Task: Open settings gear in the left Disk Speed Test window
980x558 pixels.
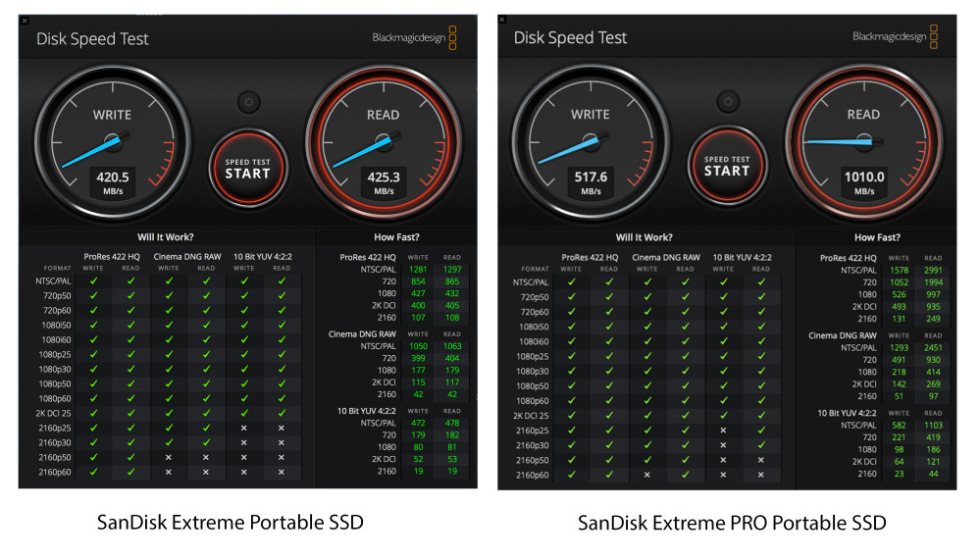Action: [249, 102]
